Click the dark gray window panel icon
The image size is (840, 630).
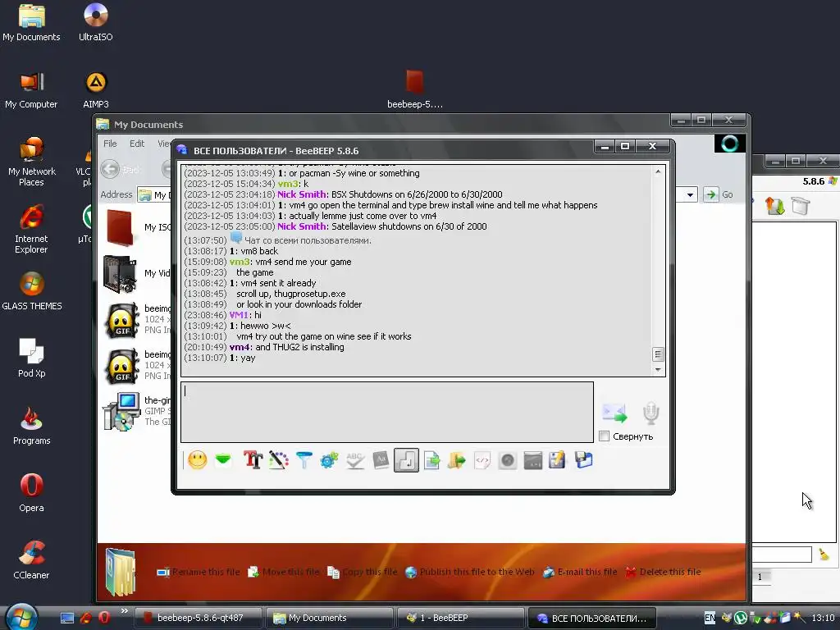pyautogui.click(x=532, y=460)
